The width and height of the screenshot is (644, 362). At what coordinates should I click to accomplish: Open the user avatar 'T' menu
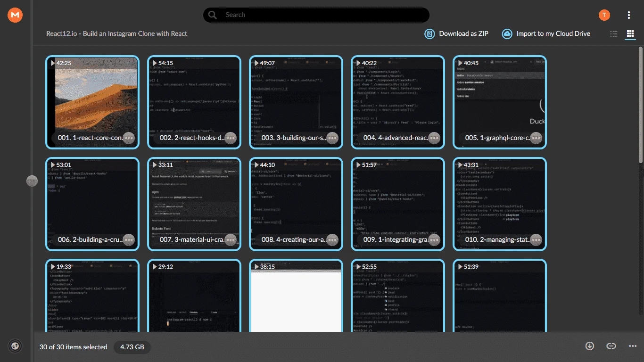tap(604, 15)
